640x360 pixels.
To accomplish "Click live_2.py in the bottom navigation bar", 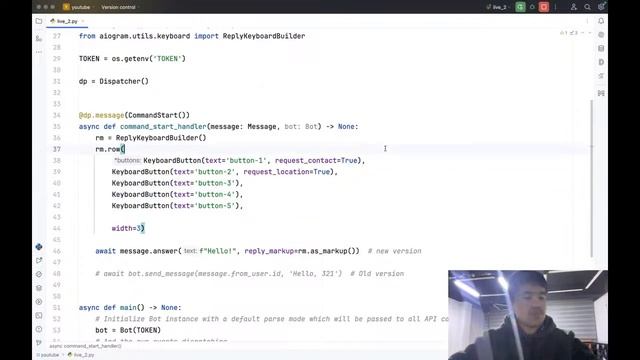I will click(81, 355).
